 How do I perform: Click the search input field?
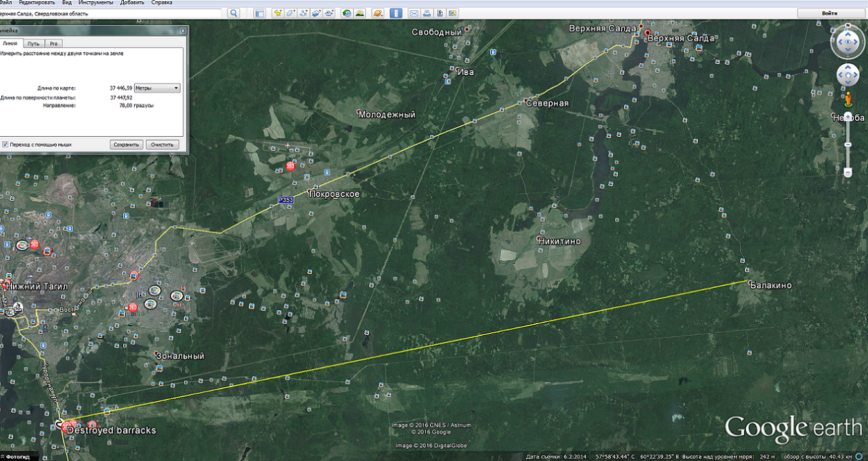coord(110,13)
